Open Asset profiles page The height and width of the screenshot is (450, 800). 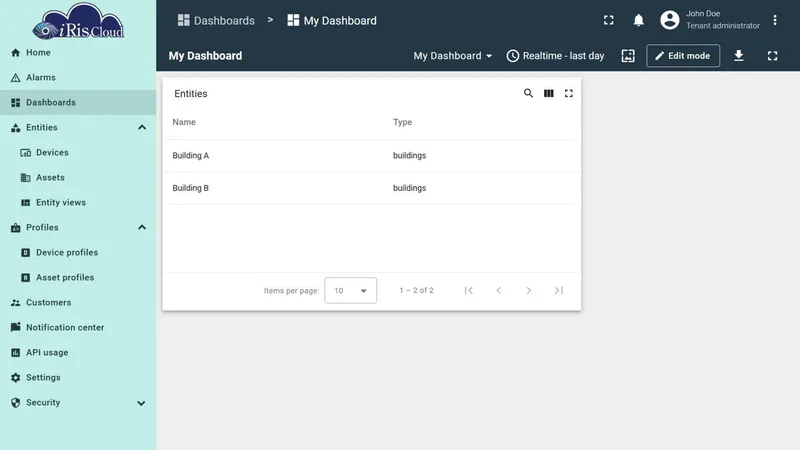[78, 278]
